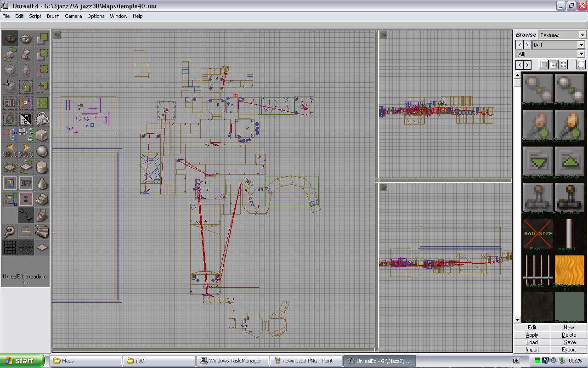Select the BeachSand orange texture swatch
This screenshot has height=368, width=588.
570,270
